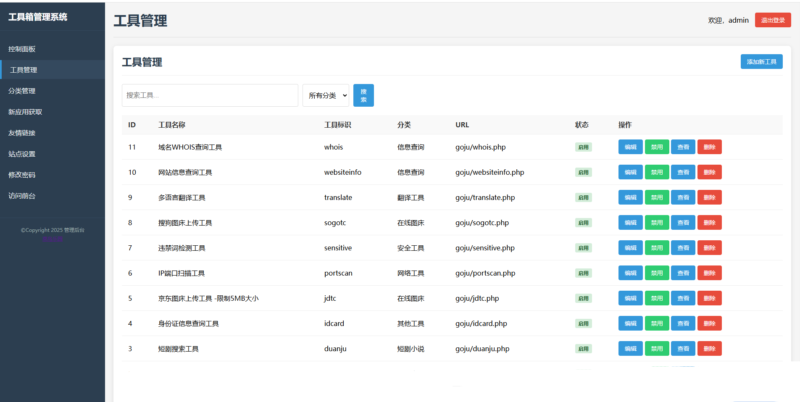Focus the 搜索工具 search field
The image size is (800, 402).
tap(210, 95)
